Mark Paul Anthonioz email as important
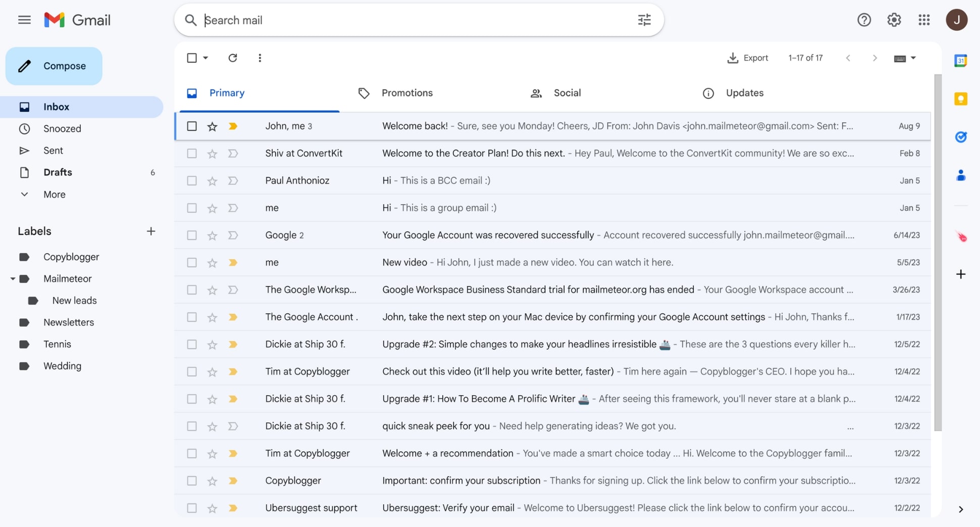This screenshot has width=980, height=527. [x=233, y=181]
